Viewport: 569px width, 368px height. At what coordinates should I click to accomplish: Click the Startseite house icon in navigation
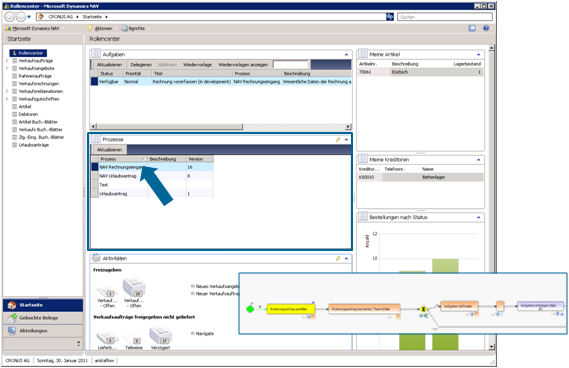12,305
